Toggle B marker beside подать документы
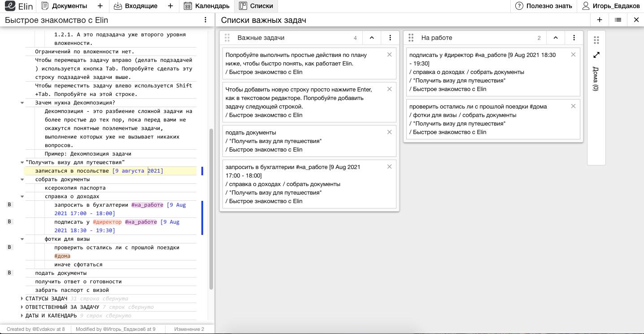 tap(9, 273)
